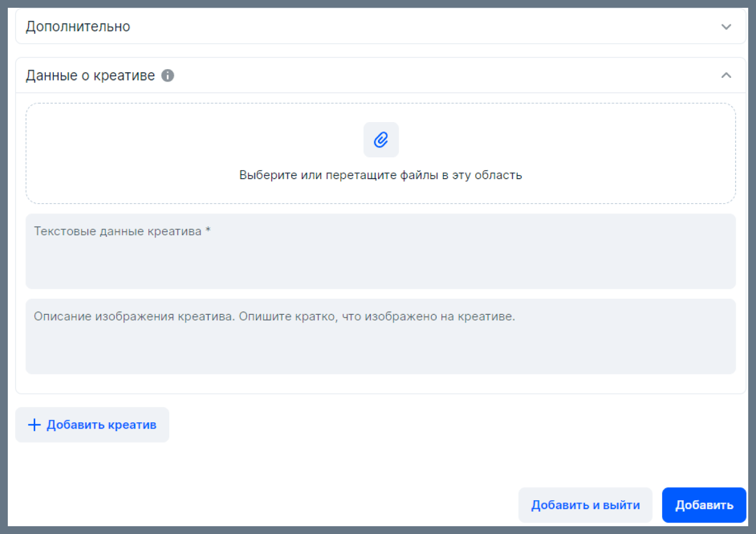Click the plus icon on Добавить креатив

34,425
